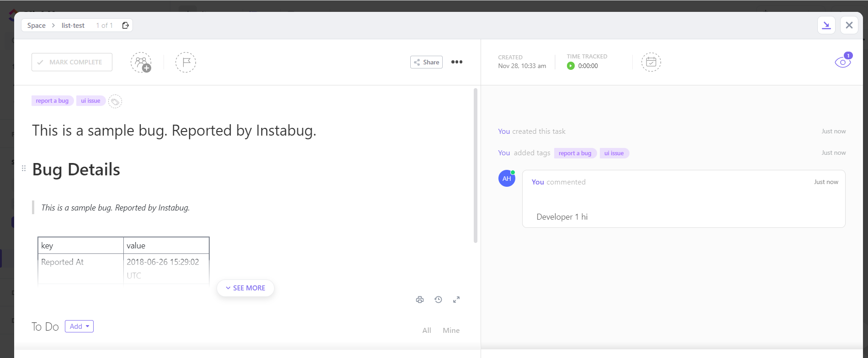The height and width of the screenshot is (358, 868).
Task: Select the 'Reported At' table cell
Action: pyautogui.click(x=81, y=269)
